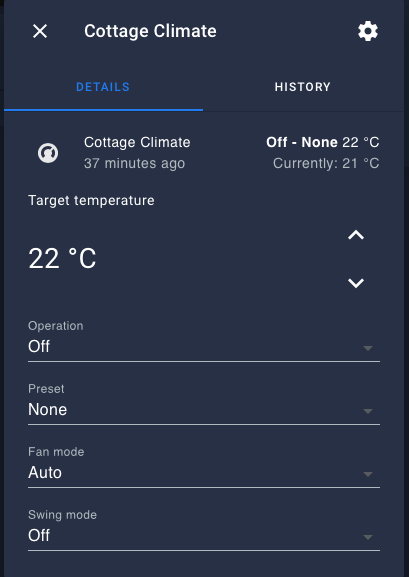Viewport: 409px width, 577px height.
Task: Open the Operation dropdown
Action: (204, 341)
